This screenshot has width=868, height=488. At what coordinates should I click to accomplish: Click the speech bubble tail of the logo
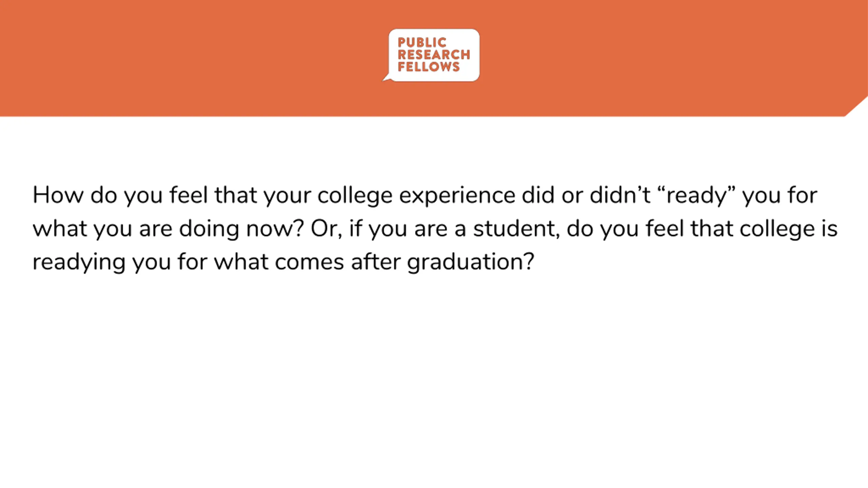[x=388, y=78]
